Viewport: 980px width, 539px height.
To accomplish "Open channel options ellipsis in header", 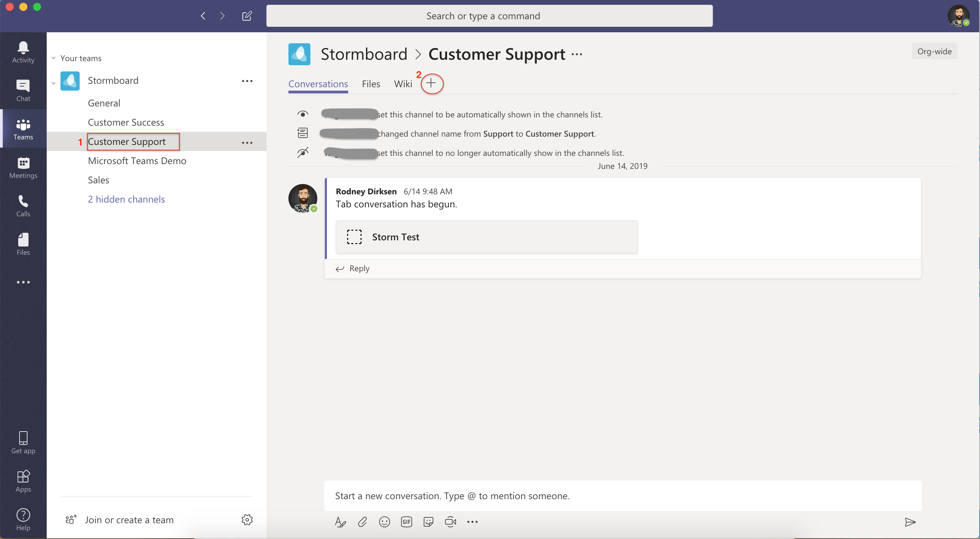I will pyautogui.click(x=577, y=54).
